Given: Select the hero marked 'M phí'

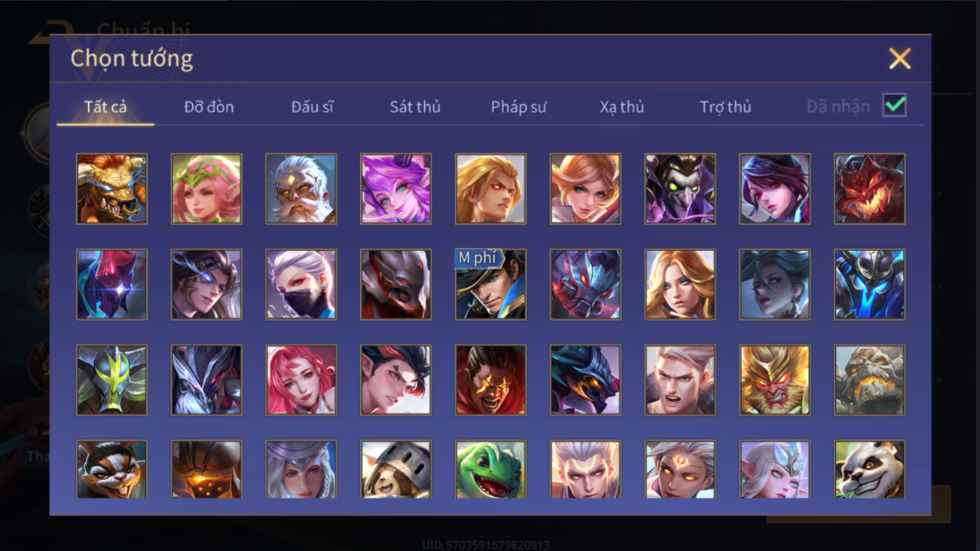Looking at the screenshot, I should click(x=490, y=284).
